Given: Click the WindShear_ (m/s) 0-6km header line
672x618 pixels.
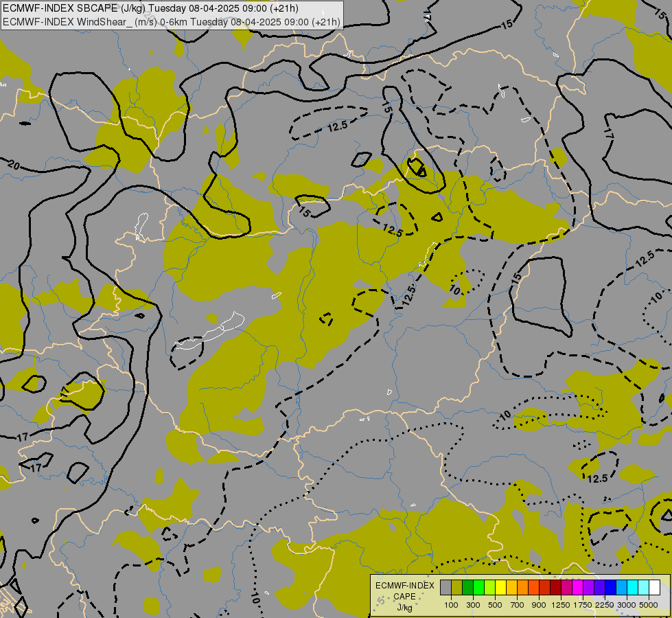Looking at the screenshot, I should pos(172,22).
